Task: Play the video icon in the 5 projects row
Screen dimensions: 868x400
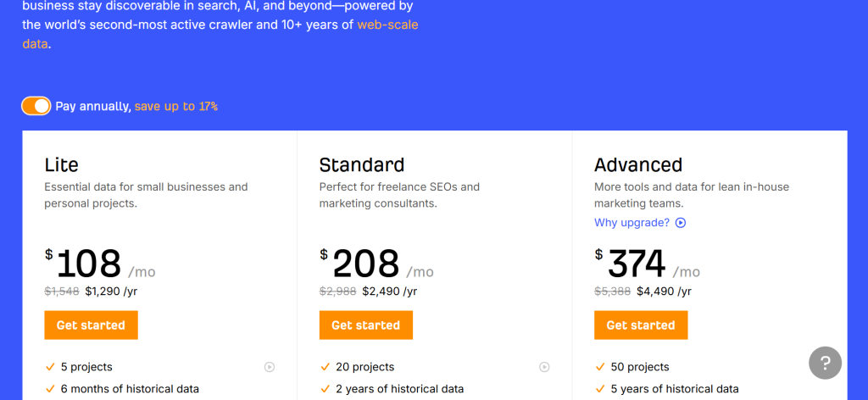Action: click(x=270, y=367)
